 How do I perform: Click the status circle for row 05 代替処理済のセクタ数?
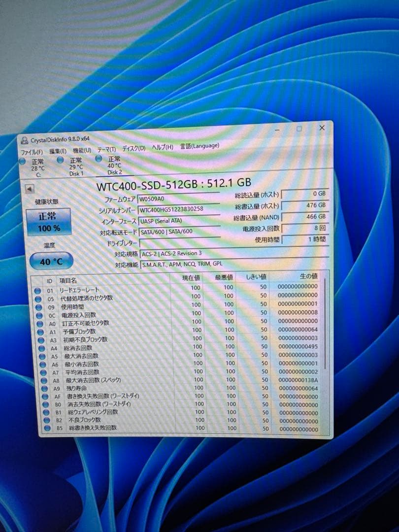tap(38, 299)
